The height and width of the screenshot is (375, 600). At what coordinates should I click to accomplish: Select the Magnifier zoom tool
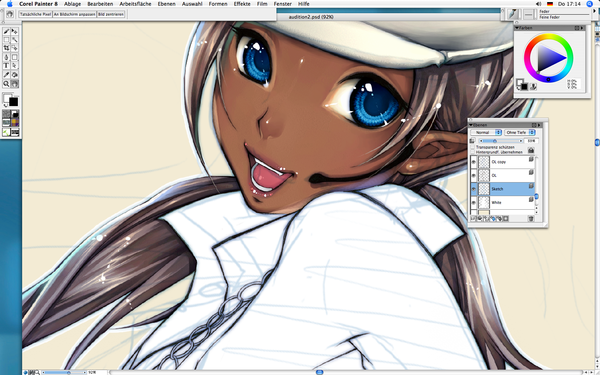click(x=6, y=84)
